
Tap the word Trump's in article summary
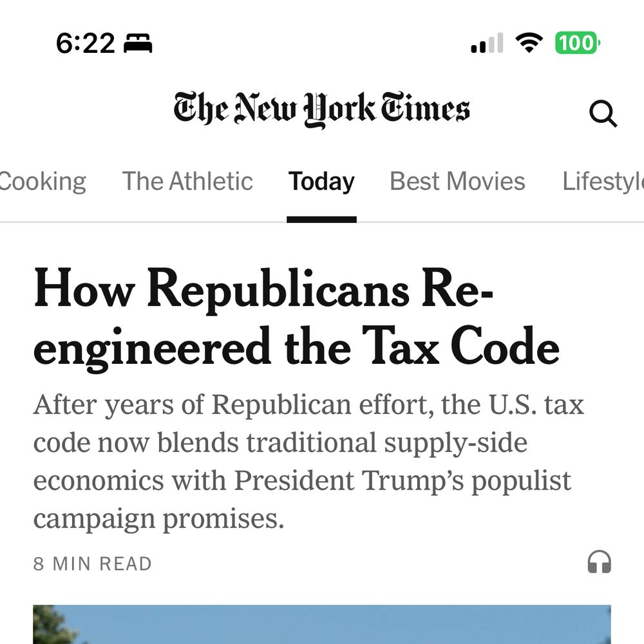click(413, 481)
